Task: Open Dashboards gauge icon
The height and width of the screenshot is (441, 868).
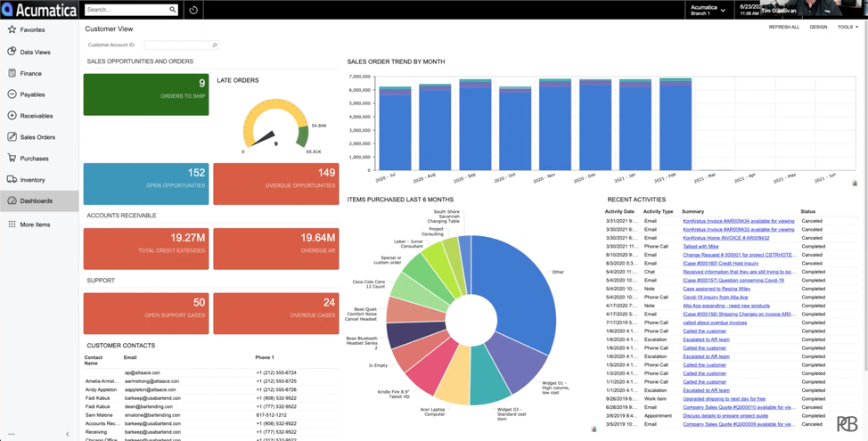Action: [12, 200]
